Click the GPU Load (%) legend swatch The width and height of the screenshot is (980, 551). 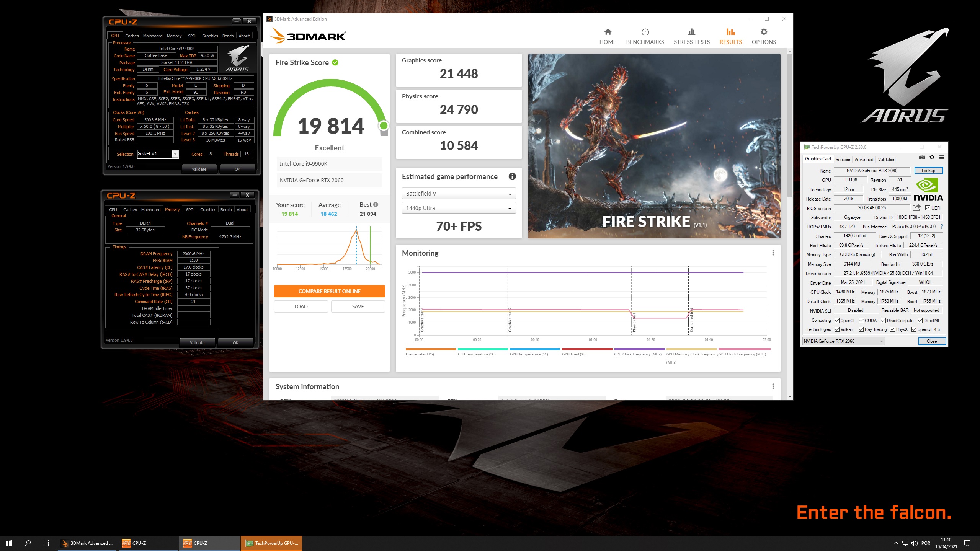[x=587, y=349]
